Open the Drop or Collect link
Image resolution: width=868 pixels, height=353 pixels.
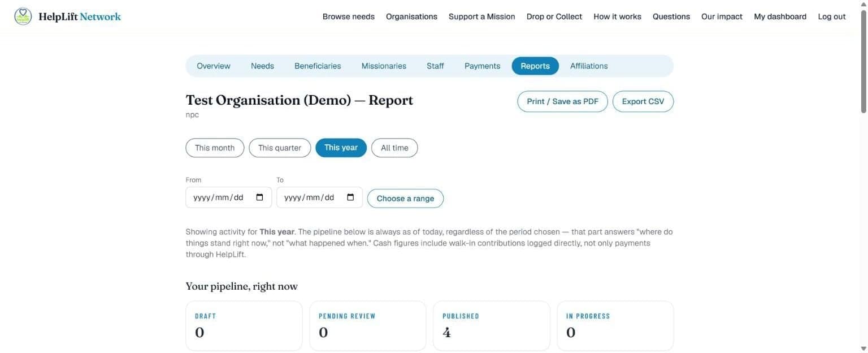pos(554,16)
